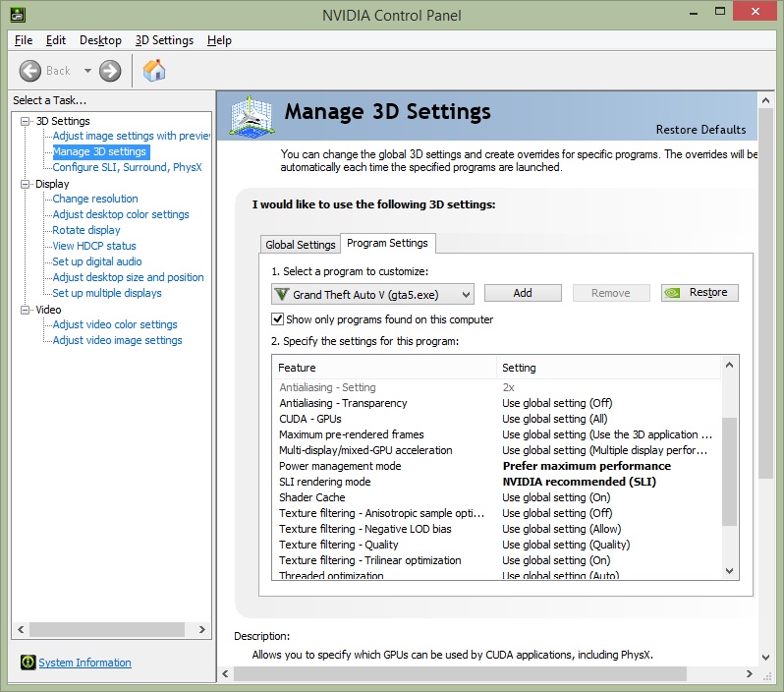Open the Help menu
This screenshot has height=692, width=784.
click(x=219, y=40)
